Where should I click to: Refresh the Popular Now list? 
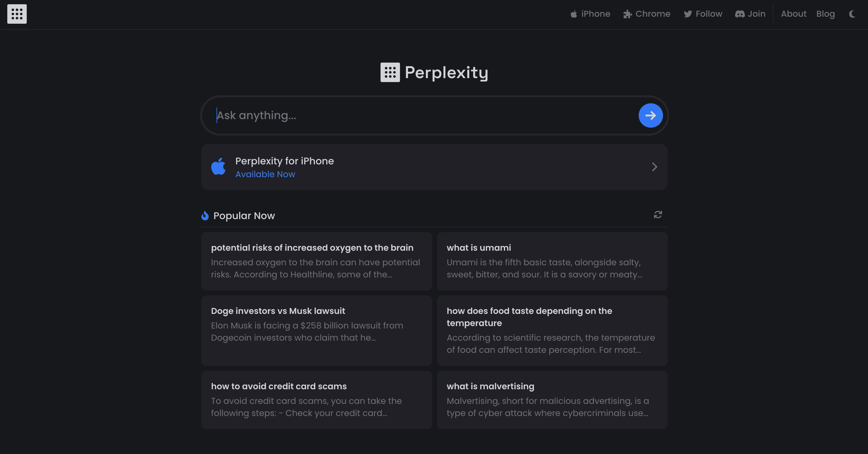pos(658,215)
